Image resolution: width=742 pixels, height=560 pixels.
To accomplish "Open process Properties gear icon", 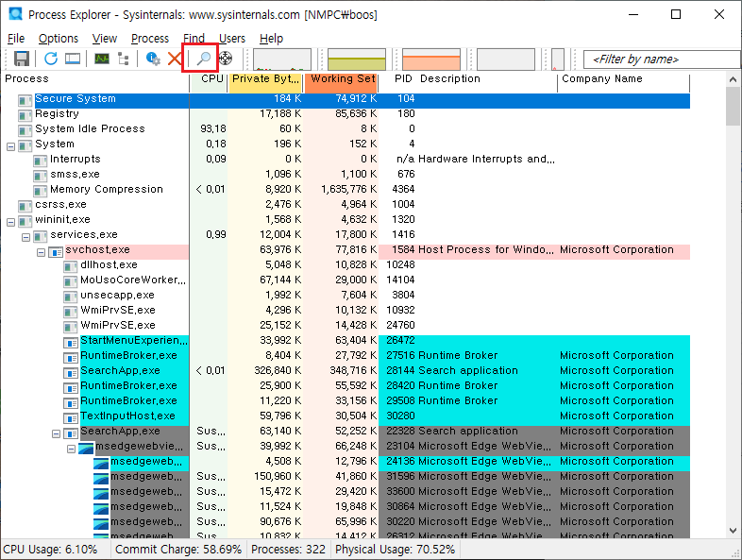I will tap(153, 59).
